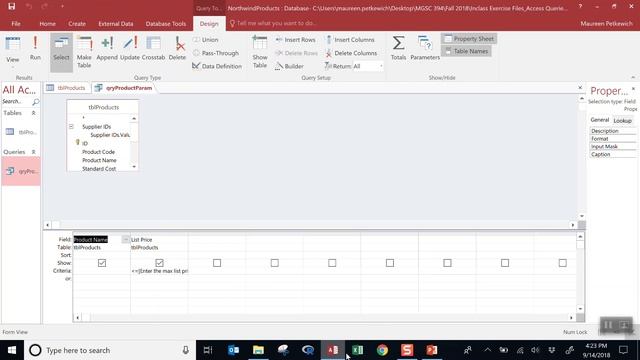
Task: Choose Update query type
Action: click(130, 49)
